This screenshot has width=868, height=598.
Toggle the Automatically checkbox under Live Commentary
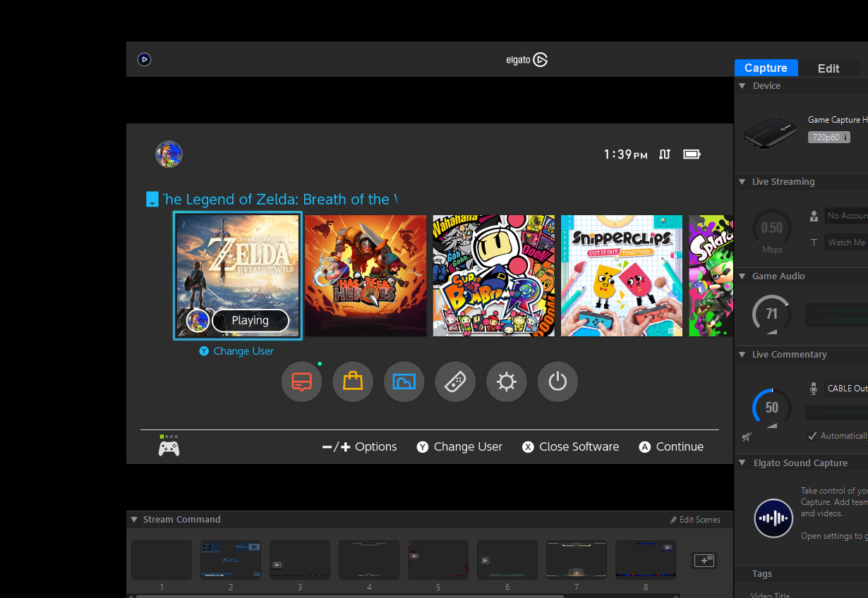click(812, 436)
